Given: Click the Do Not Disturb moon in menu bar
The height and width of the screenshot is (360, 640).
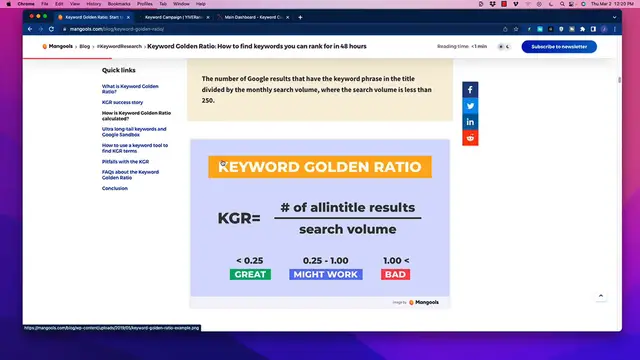Looking at the screenshot, I should (551, 4).
